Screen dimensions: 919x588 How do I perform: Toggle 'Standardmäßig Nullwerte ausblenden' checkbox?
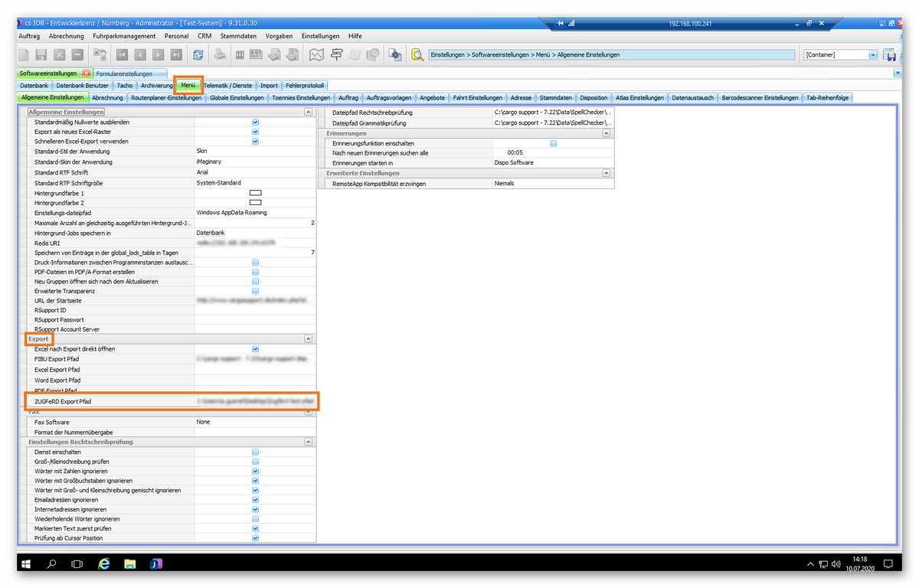[255, 122]
